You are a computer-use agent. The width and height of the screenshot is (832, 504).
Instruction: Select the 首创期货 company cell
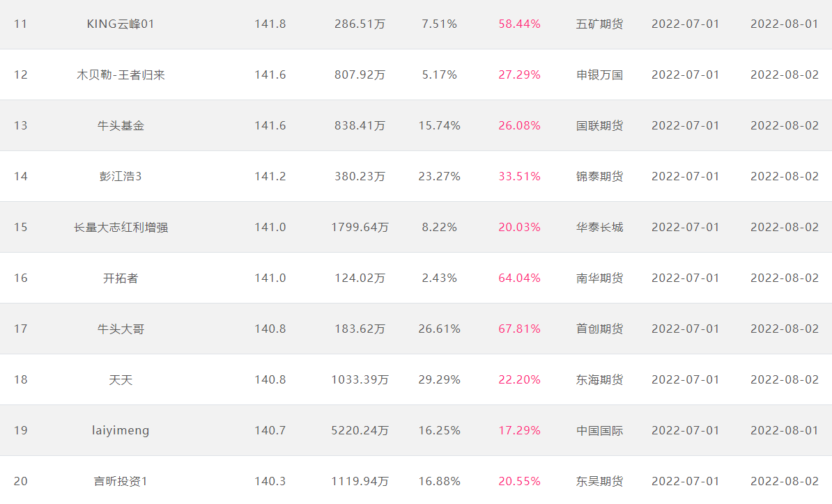599,329
